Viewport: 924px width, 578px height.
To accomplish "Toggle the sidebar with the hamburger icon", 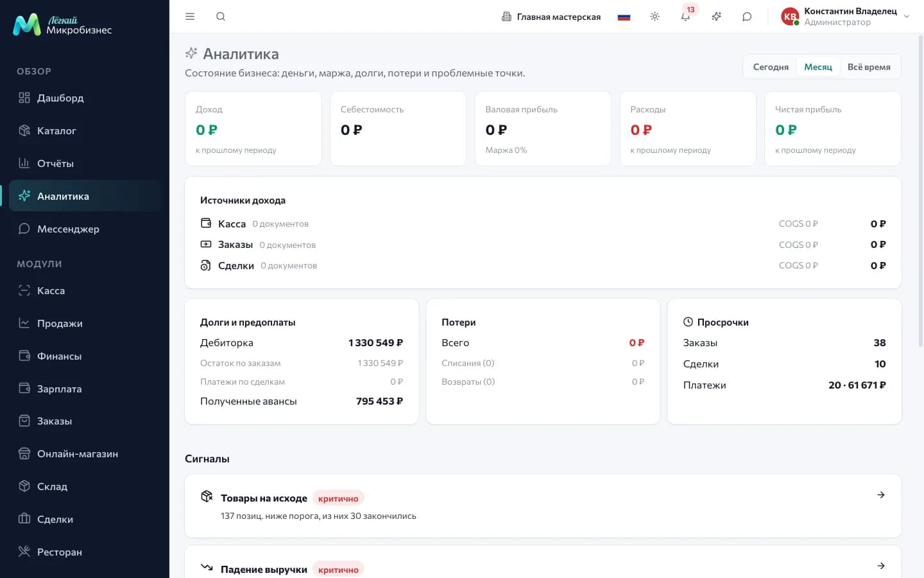I will coord(190,17).
